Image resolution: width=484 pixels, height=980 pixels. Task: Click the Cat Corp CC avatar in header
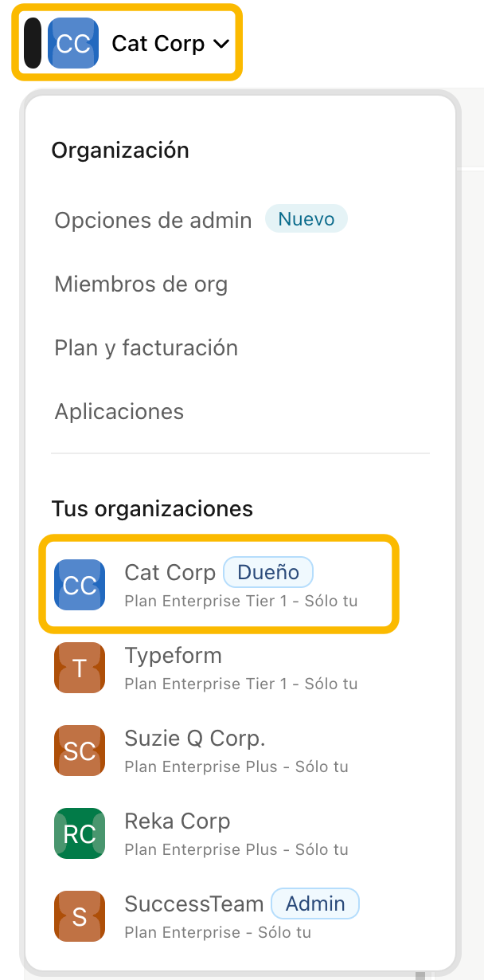pos(73,43)
